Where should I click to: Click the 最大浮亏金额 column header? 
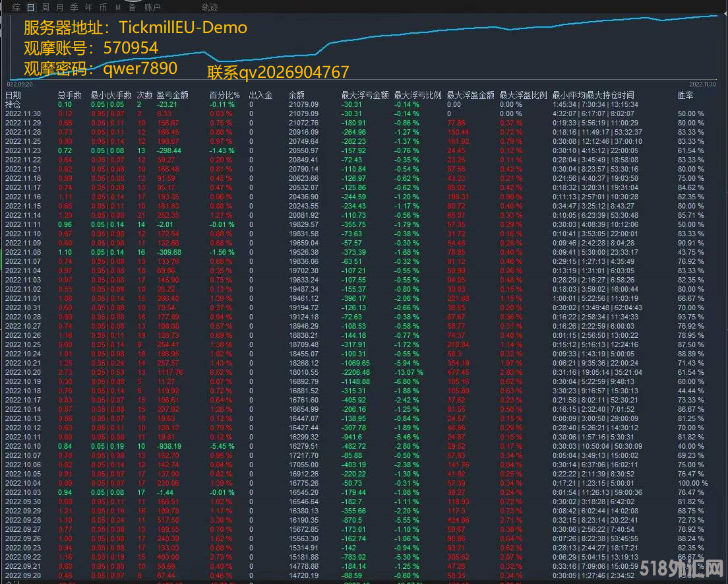click(365, 95)
